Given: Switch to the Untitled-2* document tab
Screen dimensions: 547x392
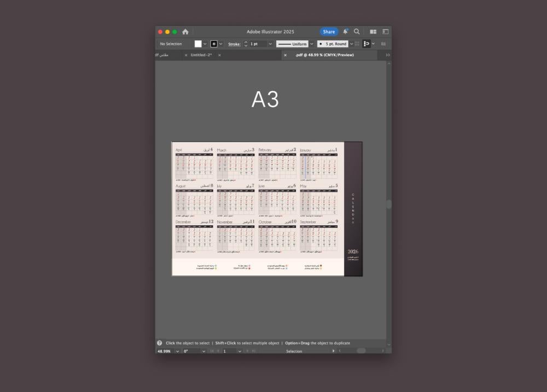Looking at the screenshot, I should (x=201, y=55).
